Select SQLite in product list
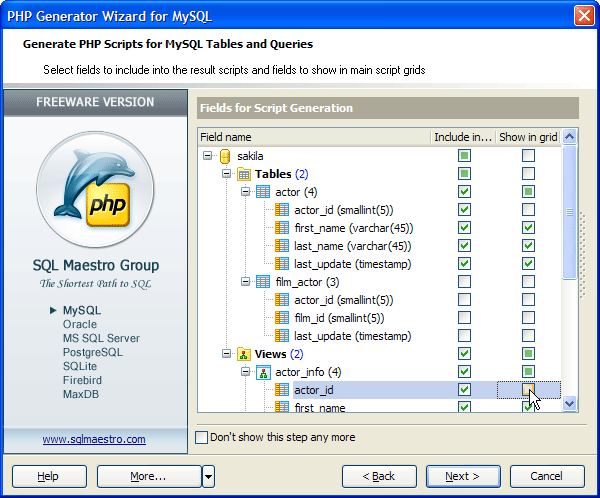Viewport: 600px width, 498px height. pyautogui.click(x=80, y=366)
